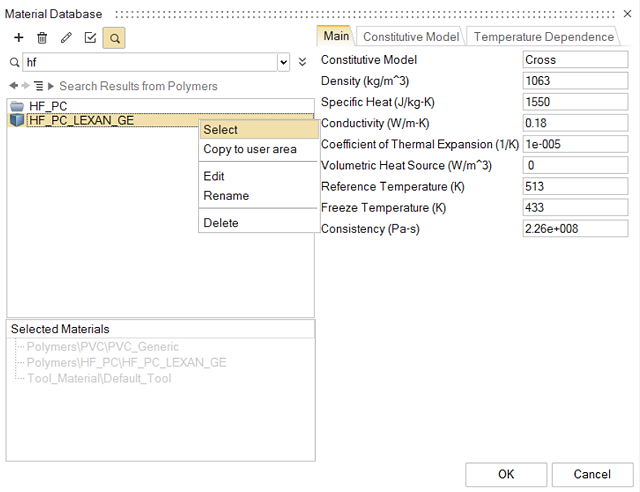Click Rename in the context menu
This screenshot has width=640, height=492.
[x=226, y=196]
